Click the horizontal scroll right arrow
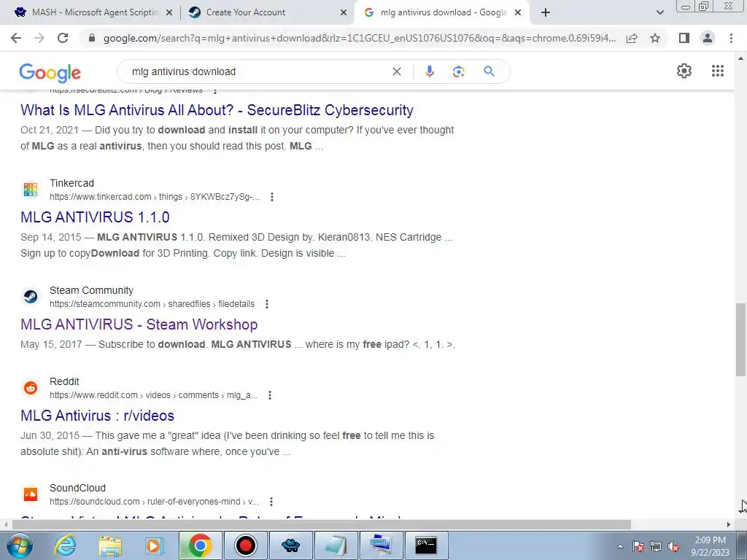Image resolution: width=747 pixels, height=560 pixels. click(729, 525)
